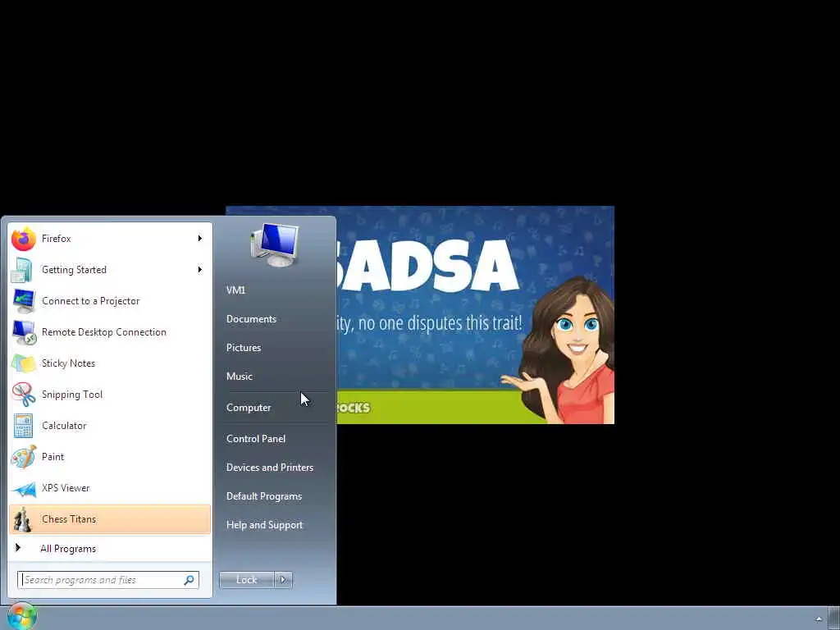Click the Show desktop strip on the taskbar
This screenshot has height=630, width=840.
pos(834,619)
